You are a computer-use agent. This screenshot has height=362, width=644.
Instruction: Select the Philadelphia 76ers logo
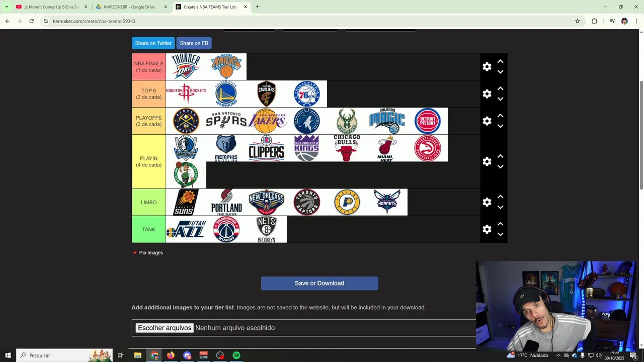[307, 94]
